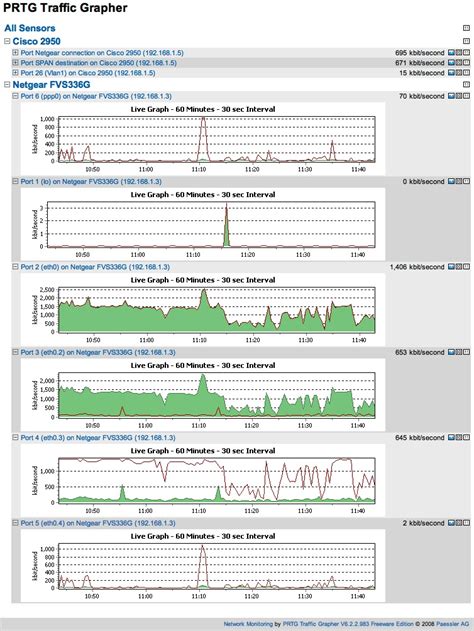474x631 pixels.
Task: Open Port 2 (eth0) on Netgear FVS336G link
Action: pyautogui.click(x=95, y=267)
